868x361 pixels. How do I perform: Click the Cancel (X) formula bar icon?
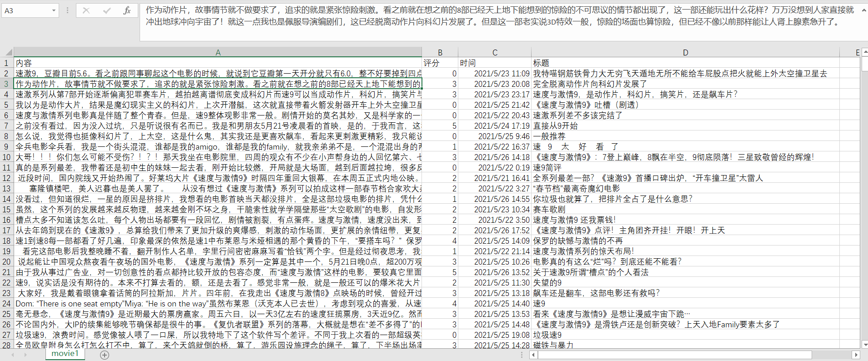coord(86,10)
